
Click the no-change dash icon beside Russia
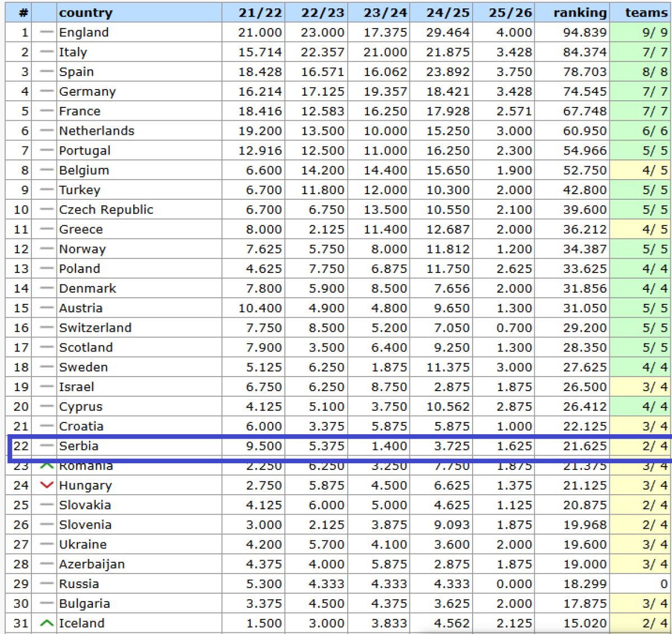click(47, 584)
